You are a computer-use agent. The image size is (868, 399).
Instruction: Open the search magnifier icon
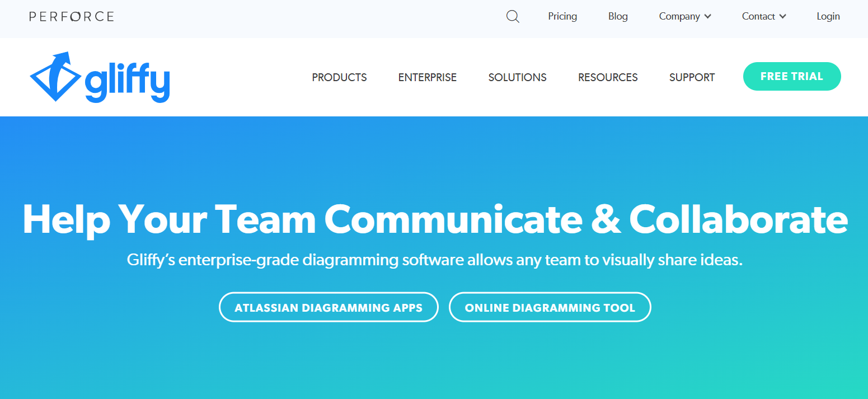513,17
